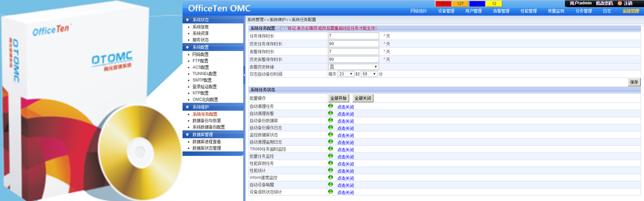Image resolution: width=644 pixels, height=201 pixels.
Task: Toggle off 自动清理告警 via 点击关闭
Action: coord(345,114)
